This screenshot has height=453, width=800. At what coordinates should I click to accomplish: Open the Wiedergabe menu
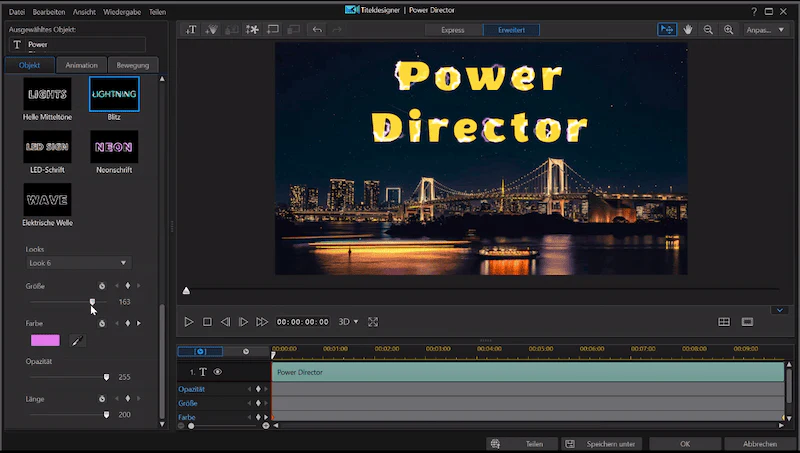click(x=122, y=12)
